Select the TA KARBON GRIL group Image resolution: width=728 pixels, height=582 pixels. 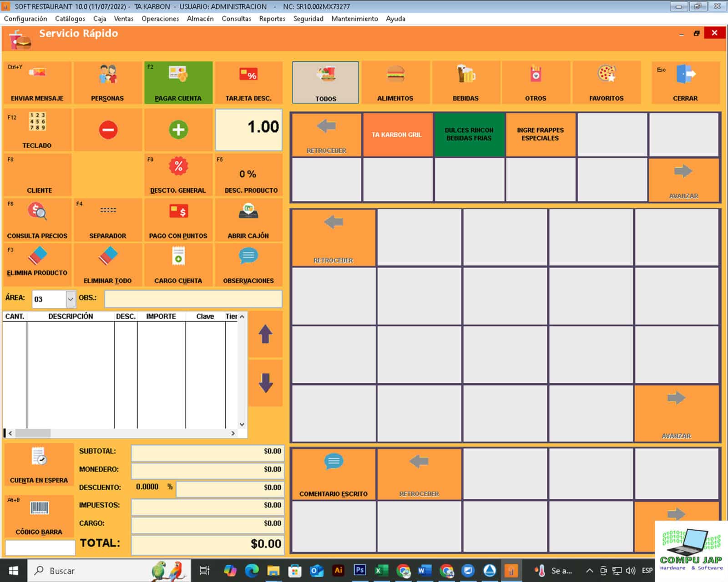(397, 135)
